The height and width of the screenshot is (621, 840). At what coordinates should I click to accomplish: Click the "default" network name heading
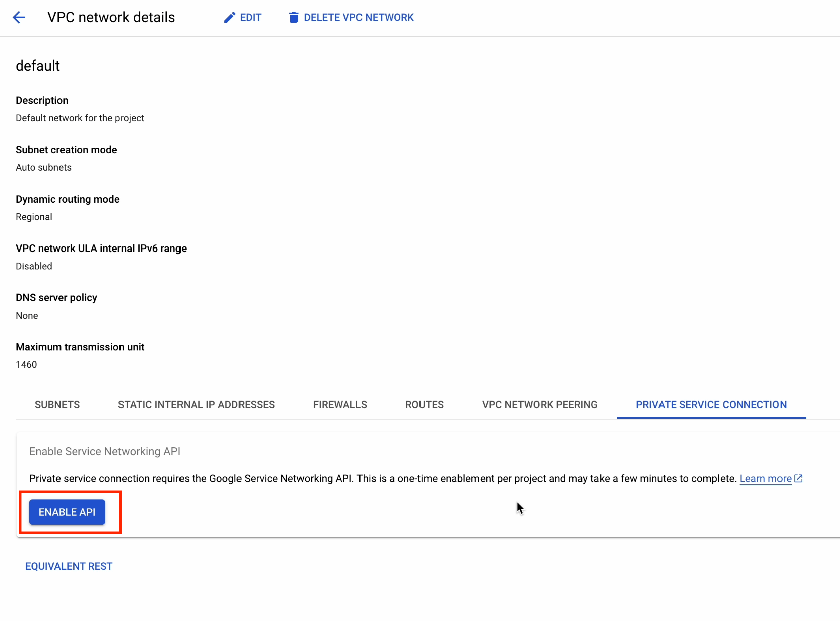point(38,66)
